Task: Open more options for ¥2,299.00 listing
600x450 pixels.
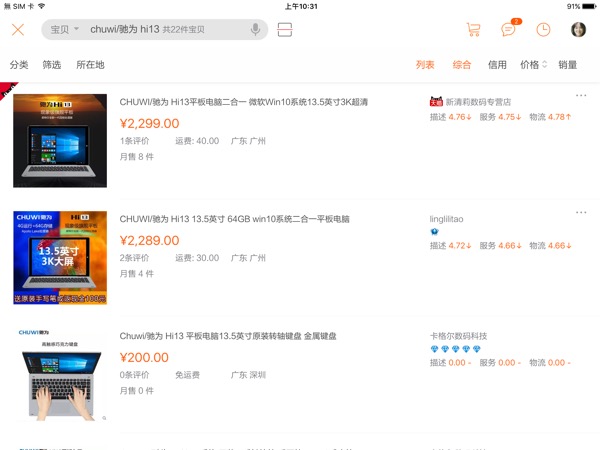Action: point(581,95)
